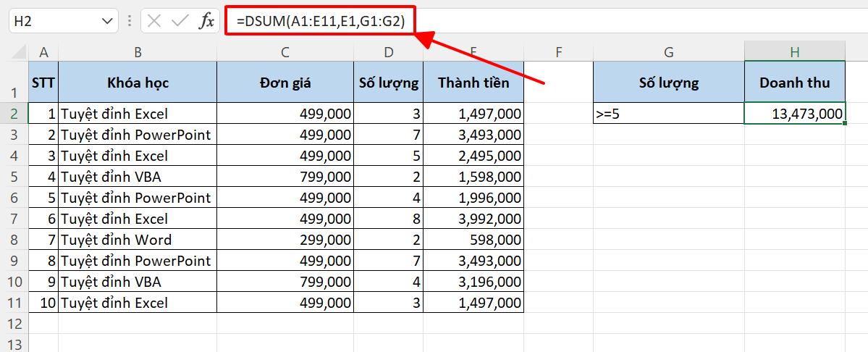Click the Đơn giá header cell
The width and height of the screenshot is (868, 352).
pyautogui.click(x=285, y=82)
